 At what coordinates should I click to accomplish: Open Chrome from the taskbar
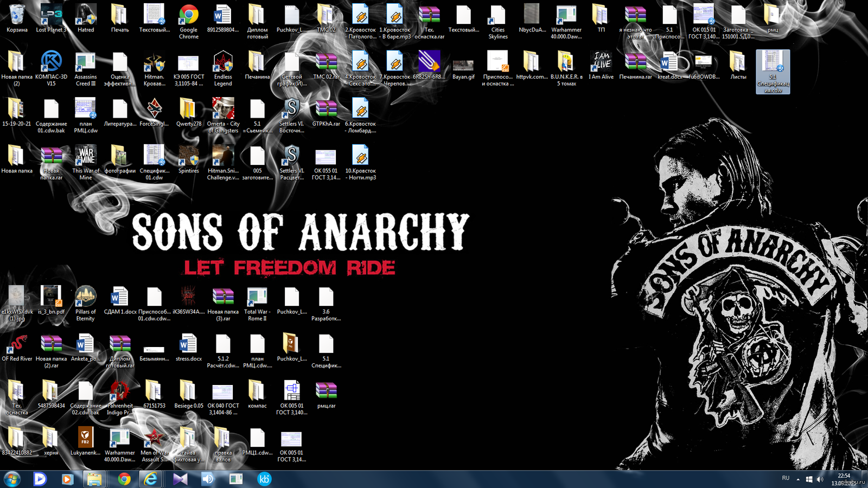[124, 479]
